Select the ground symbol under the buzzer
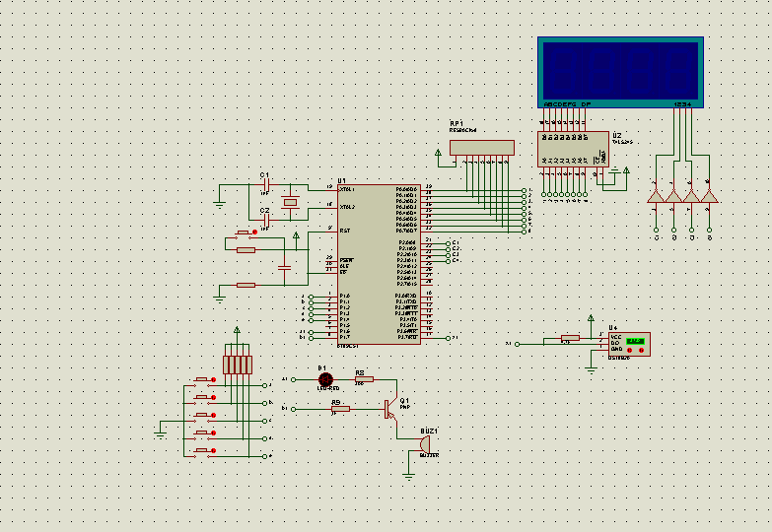Screen dimensions: 772x532 [x=408, y=476]
